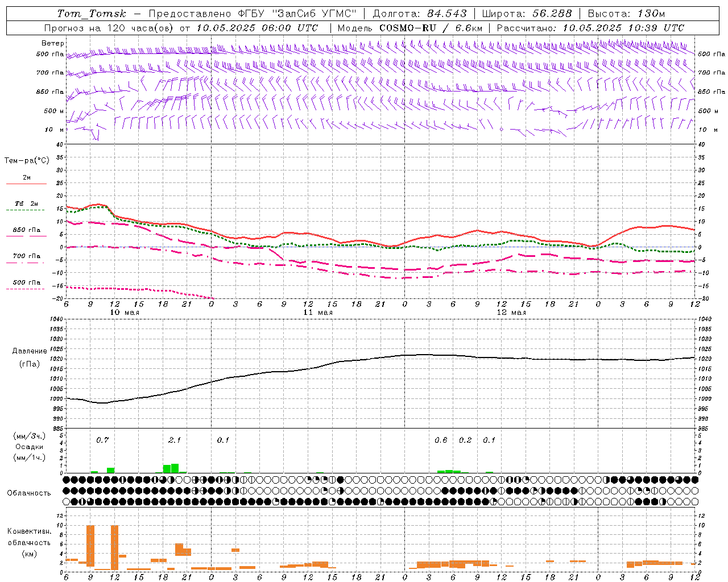Click the longitude value 84.543
This screenshot has width=728, height=582.
[447, 14]
